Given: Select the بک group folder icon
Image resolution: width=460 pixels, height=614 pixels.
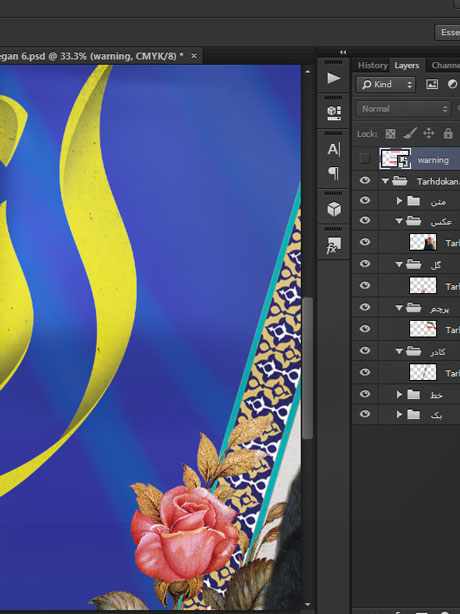Looking at the screenshot, I should tap(413, 414).
